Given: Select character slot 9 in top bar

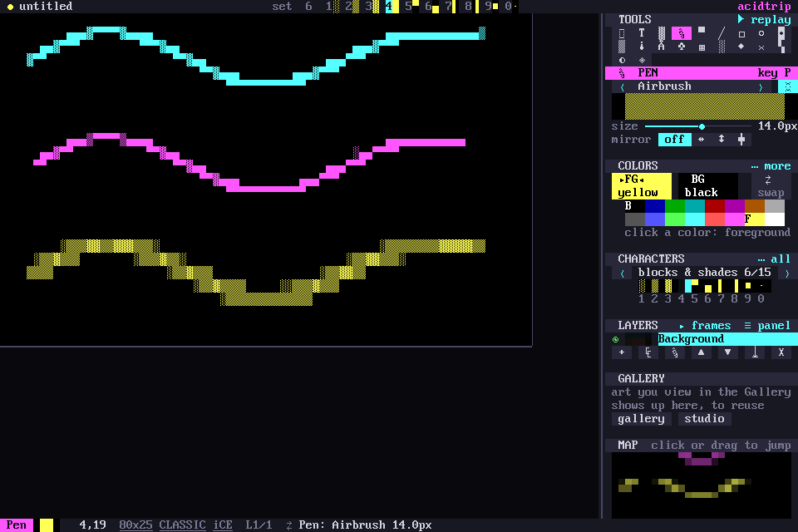Looking at the screenshot, I should pos(491,7).
